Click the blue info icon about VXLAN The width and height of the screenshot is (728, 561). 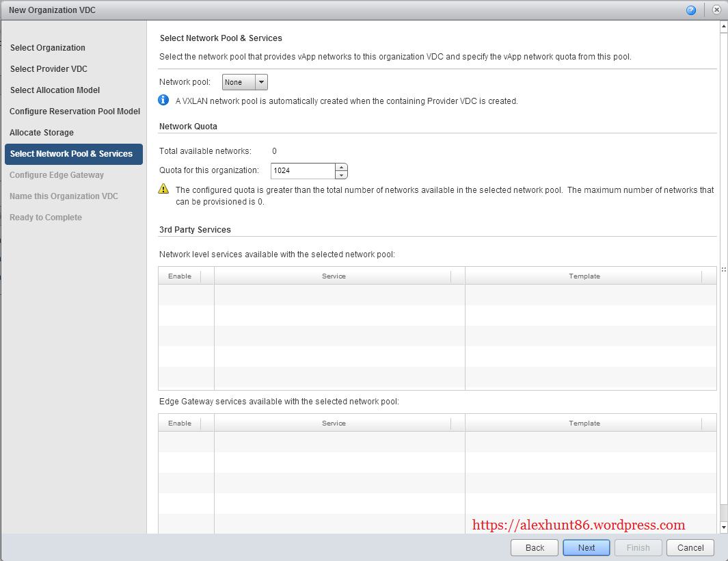(x=163, y=101)
